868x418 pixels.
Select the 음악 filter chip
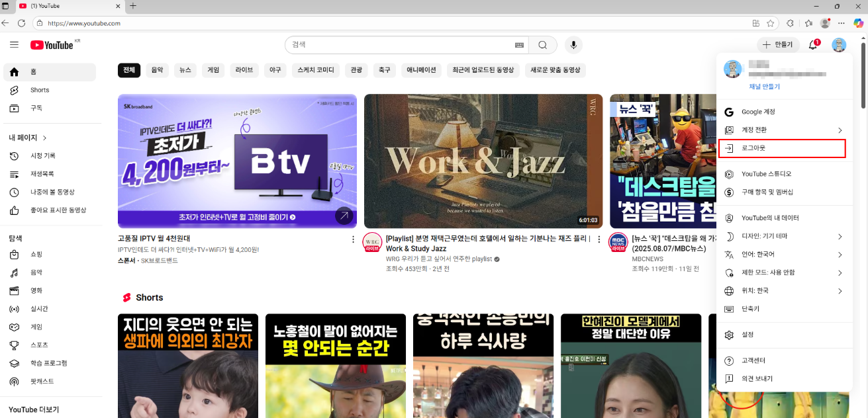(x=157, y=70)
